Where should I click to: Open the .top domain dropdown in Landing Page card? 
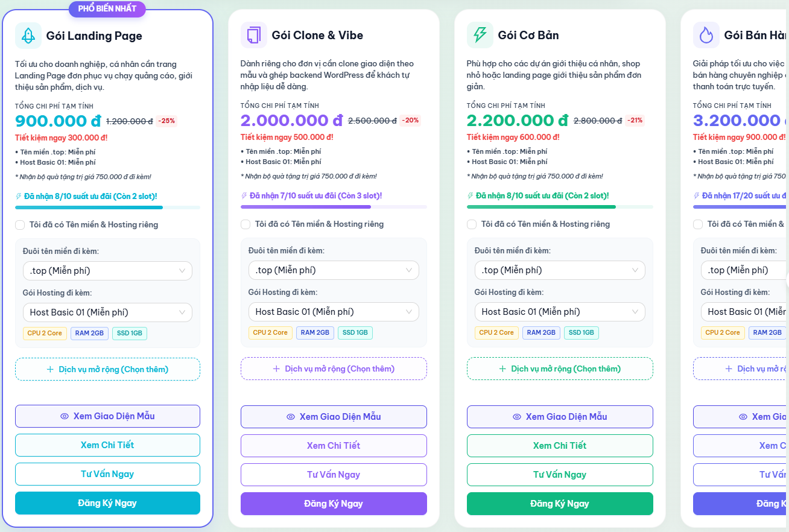coord(107,271)
